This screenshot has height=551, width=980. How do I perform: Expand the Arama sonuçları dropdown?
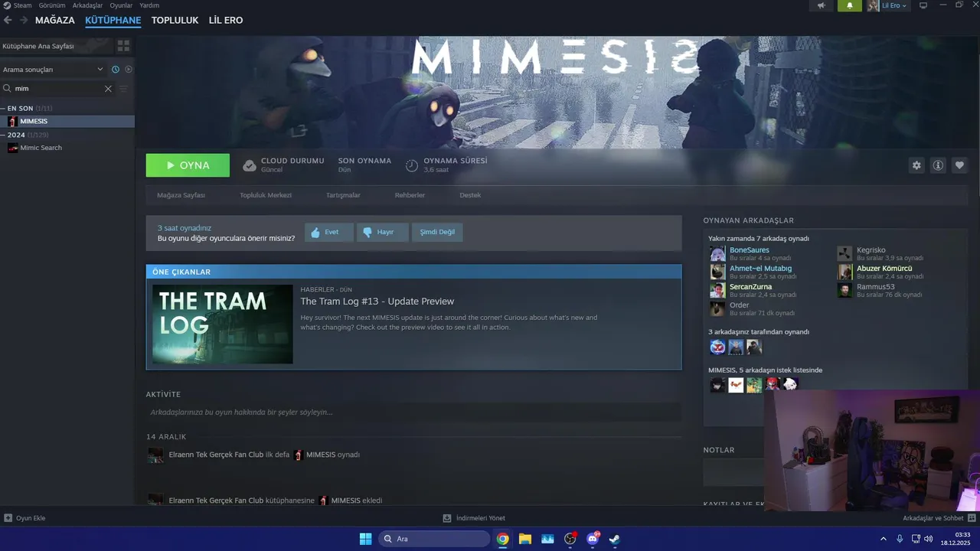pyautogui.click(x=54, y=70)
